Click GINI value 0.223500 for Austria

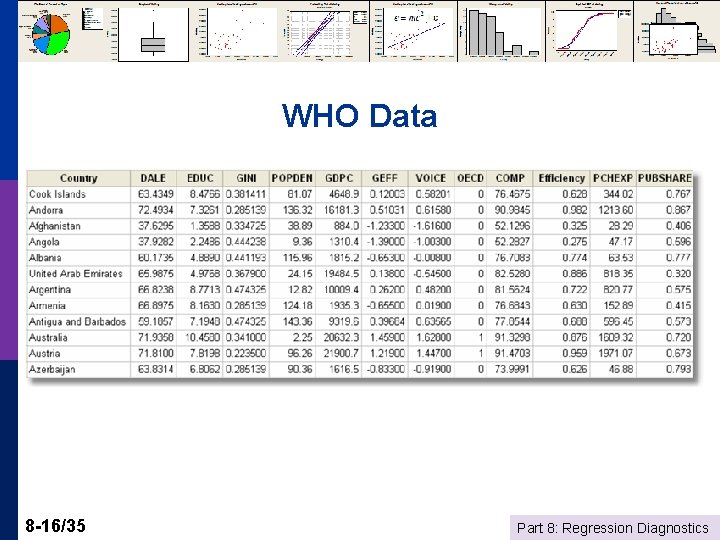point(246,354)
